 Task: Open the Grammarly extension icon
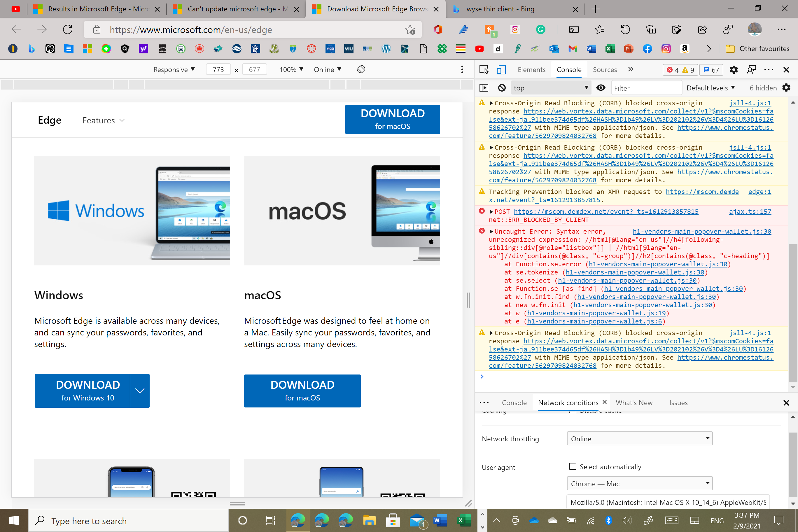click(540, 29)
